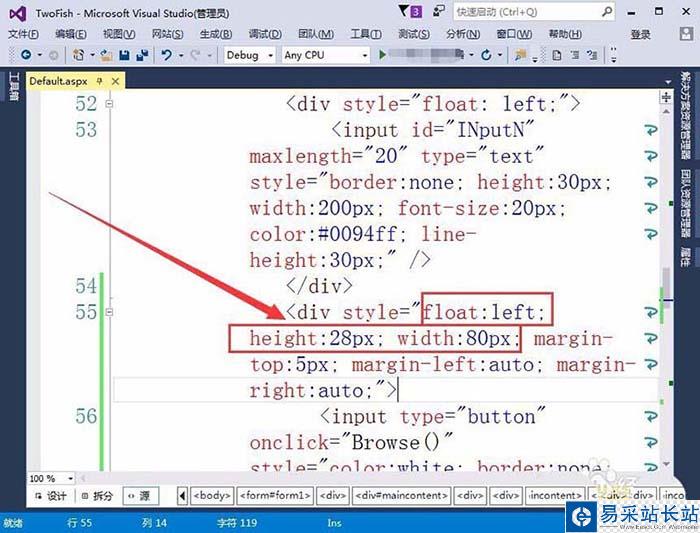
Task: Open the document tab list dropdown
Action: pyautogui.click(x=668, y=82)
